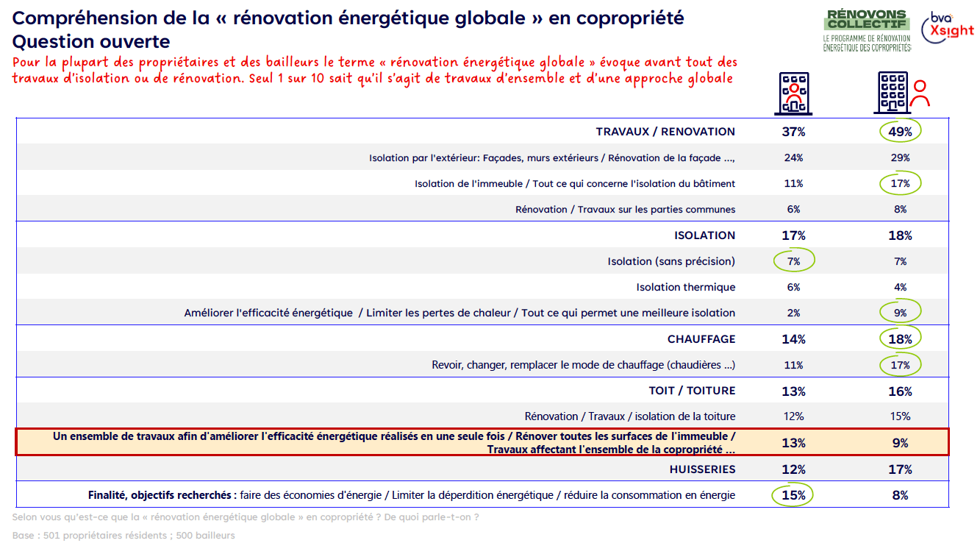
Task: Click the 15% value for isolation de la toiture
Action: (901, 416)
